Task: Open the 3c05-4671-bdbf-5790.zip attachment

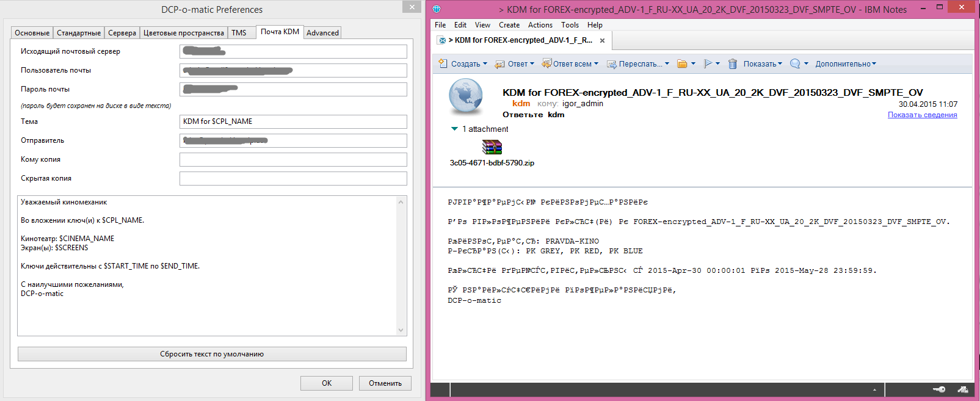Action: tap(492, 148)
